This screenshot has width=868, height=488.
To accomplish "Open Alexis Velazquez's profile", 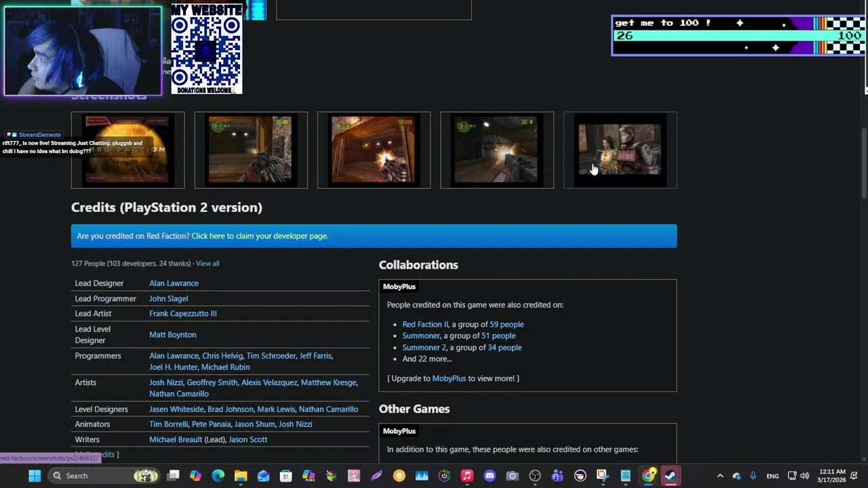I will (x=269, y=382).
